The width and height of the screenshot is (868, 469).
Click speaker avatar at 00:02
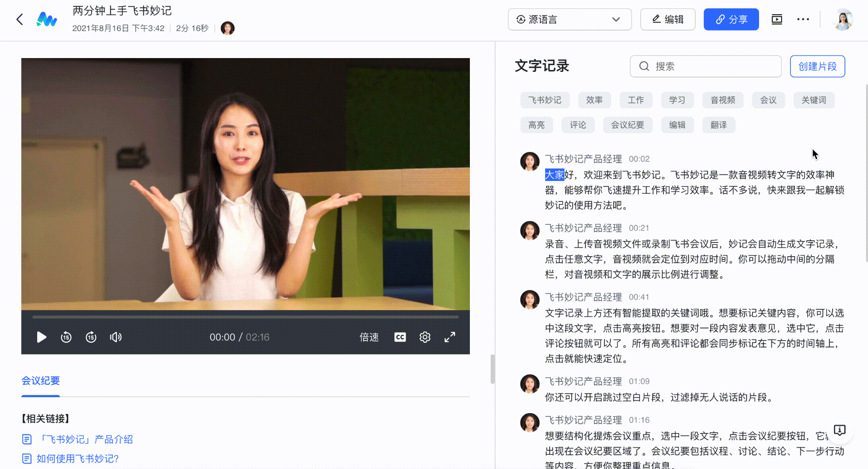click(530, 161)
